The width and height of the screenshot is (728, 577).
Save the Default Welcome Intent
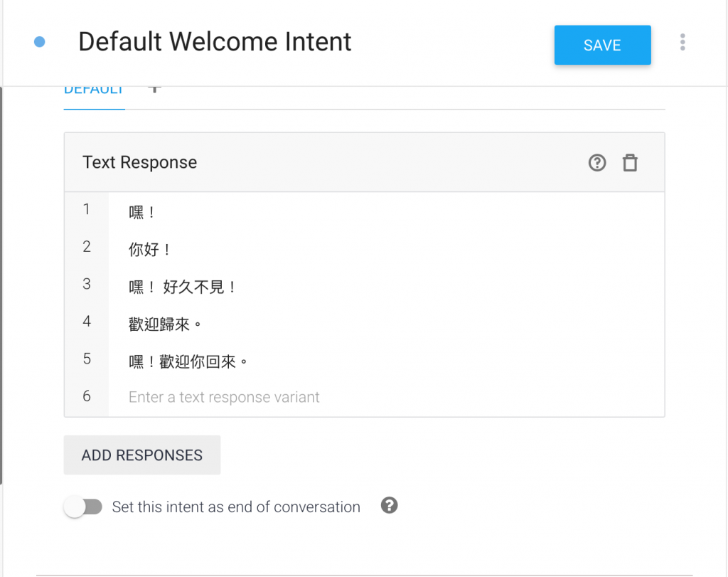pyautogui.click(x=602, y=45)
